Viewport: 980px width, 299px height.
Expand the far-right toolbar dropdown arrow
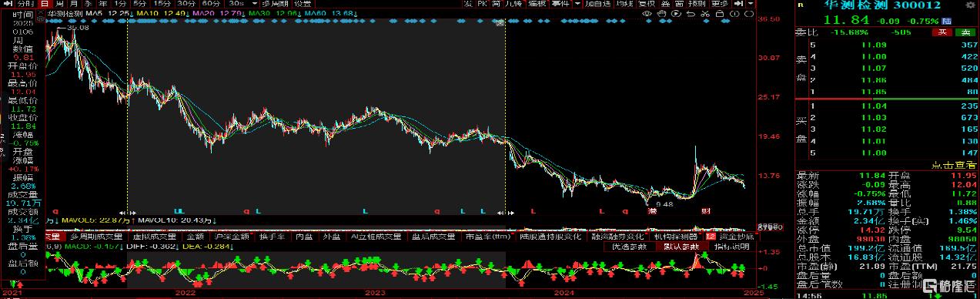[751, 4]
